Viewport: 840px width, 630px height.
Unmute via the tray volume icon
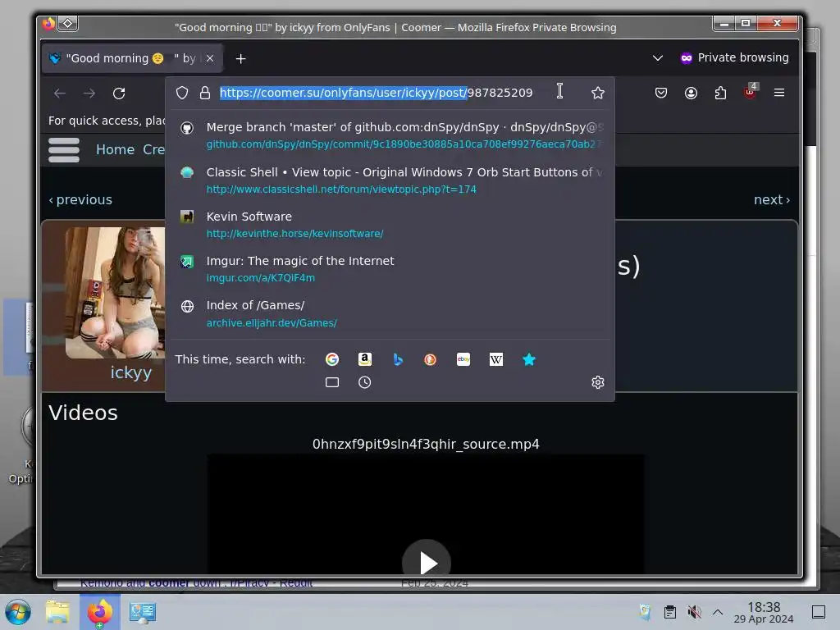click(x=694, y=612)
